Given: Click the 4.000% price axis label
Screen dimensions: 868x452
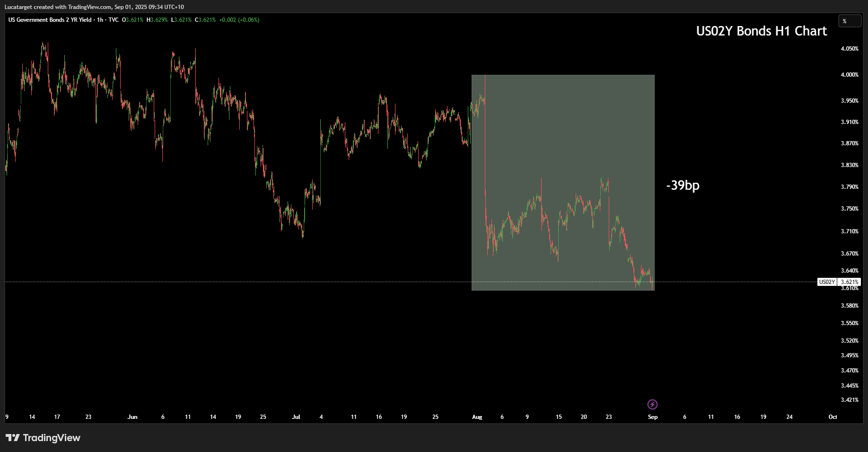Looking at the screenshot, I should click(x=849, y=75).
